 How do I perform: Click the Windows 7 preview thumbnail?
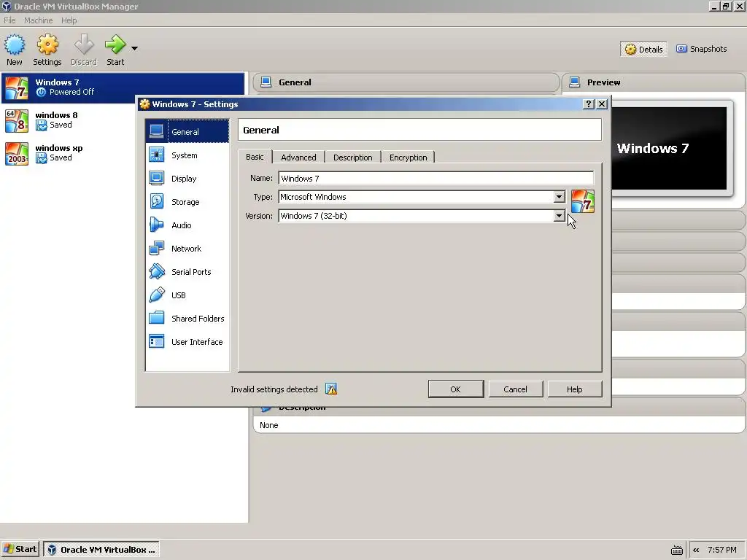[x=670, y=148]
